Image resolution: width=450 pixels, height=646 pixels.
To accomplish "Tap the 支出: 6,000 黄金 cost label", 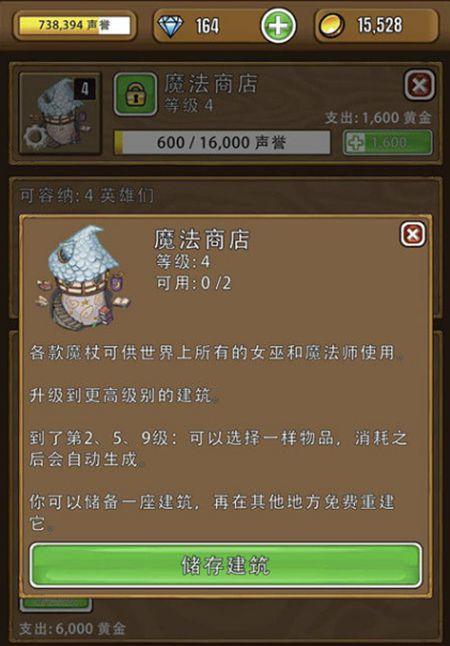I will (x=72, y=629).
